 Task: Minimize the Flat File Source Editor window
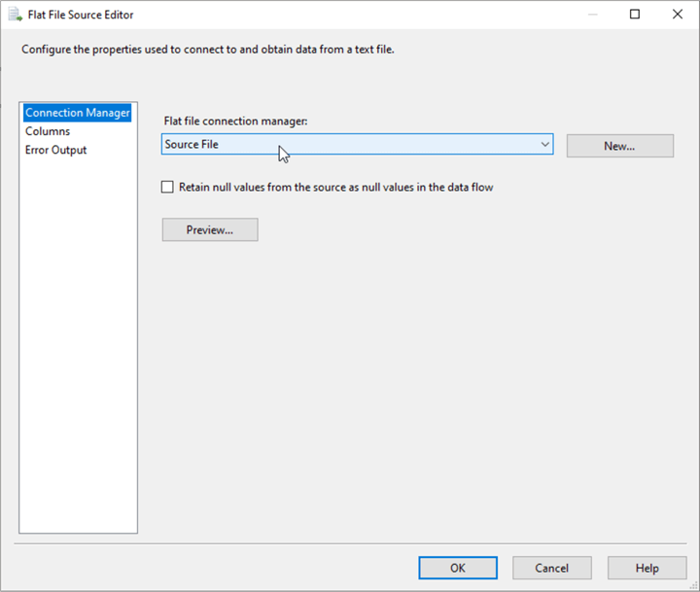[x=590, y=15]
